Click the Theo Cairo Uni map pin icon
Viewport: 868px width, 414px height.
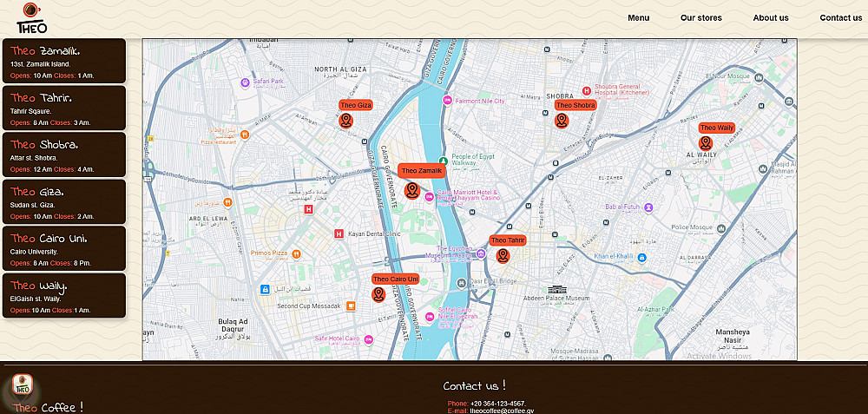(378, 294)
